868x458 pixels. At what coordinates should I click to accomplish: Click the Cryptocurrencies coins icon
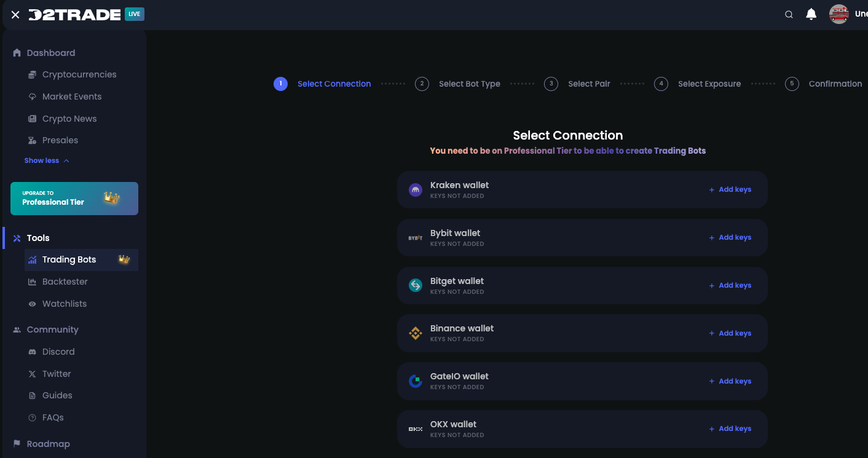[x=33, y=74]
